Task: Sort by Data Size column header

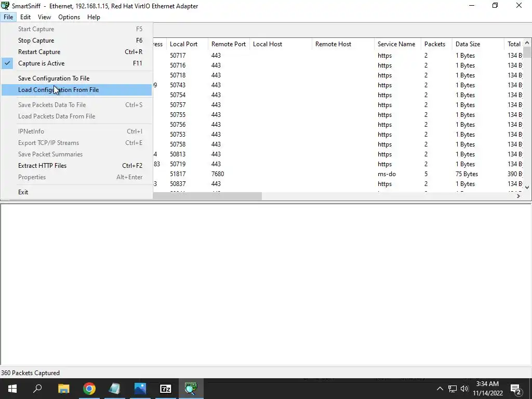Action: [x=478, y=44]
